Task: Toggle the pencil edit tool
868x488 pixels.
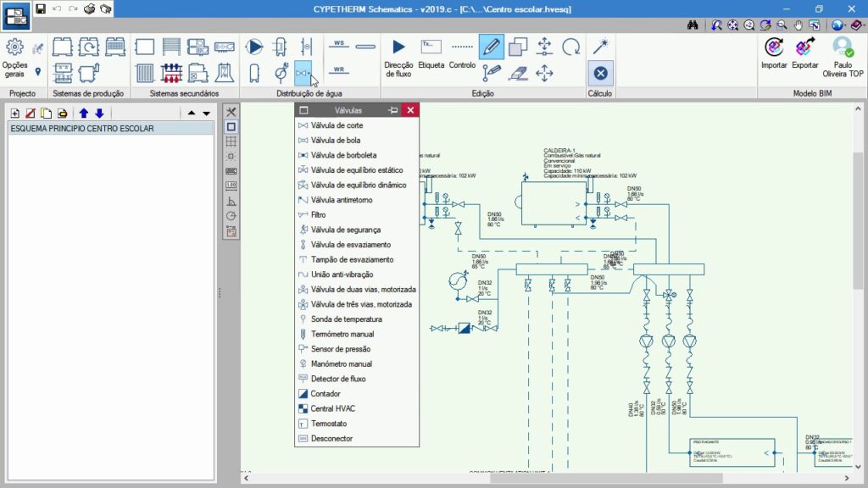Action: (x=491, y=47)
